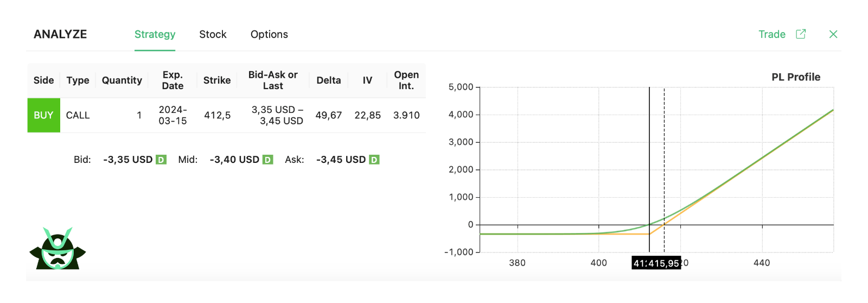Click the Open Int. column header
Screen dimensions: 868x303
406,80
